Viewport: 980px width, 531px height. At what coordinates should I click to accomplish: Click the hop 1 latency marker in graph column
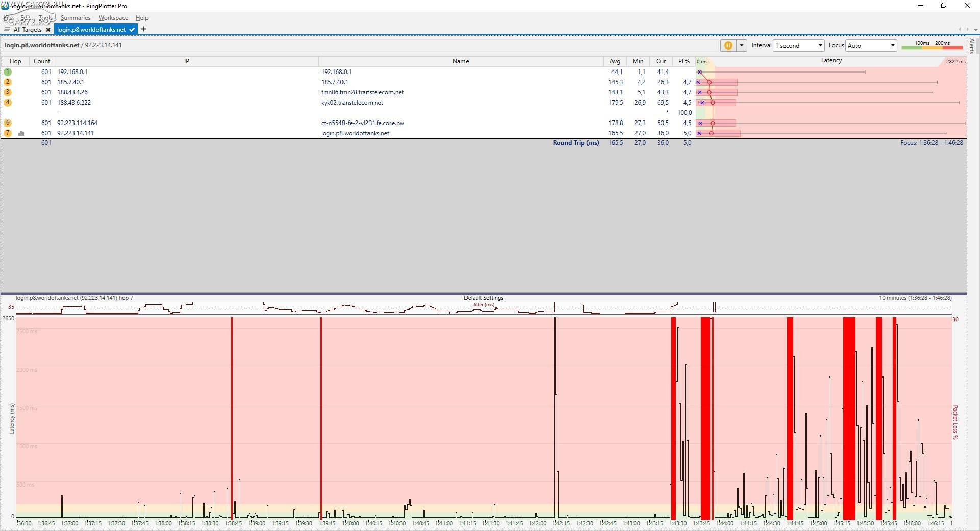700,72
